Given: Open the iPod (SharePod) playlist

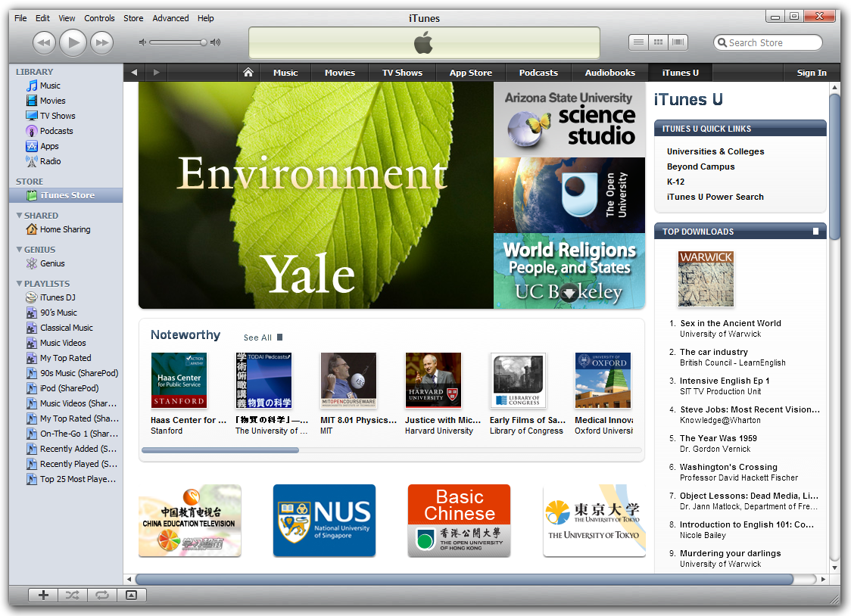Looking at the screenshot, I should (69, 388).
